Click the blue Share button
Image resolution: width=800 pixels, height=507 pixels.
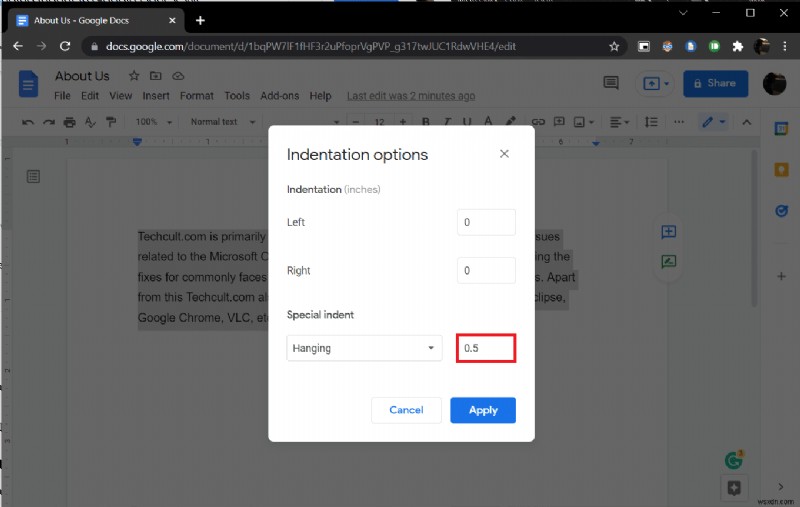click(x=715, y=83)
